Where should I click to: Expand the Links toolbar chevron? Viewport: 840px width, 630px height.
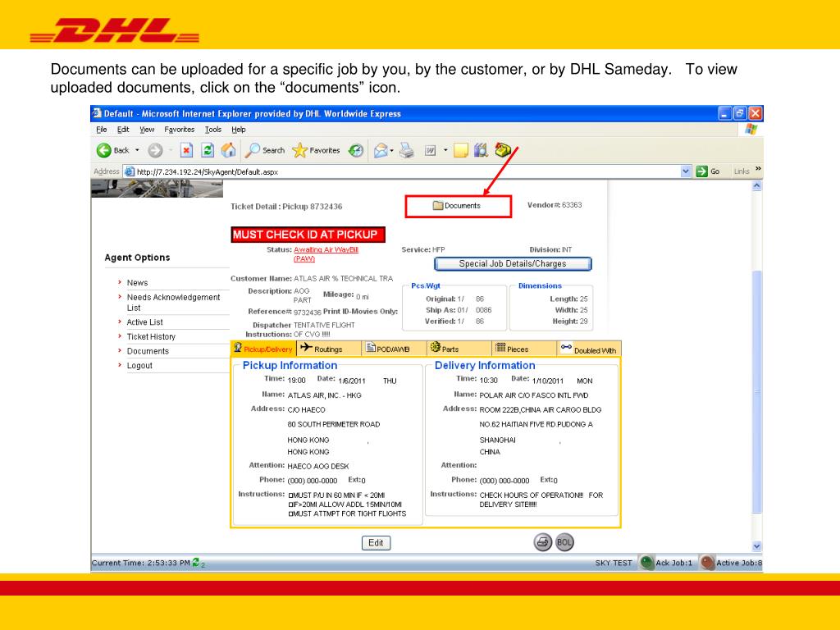pyautogui.click(x=758, y=169)
